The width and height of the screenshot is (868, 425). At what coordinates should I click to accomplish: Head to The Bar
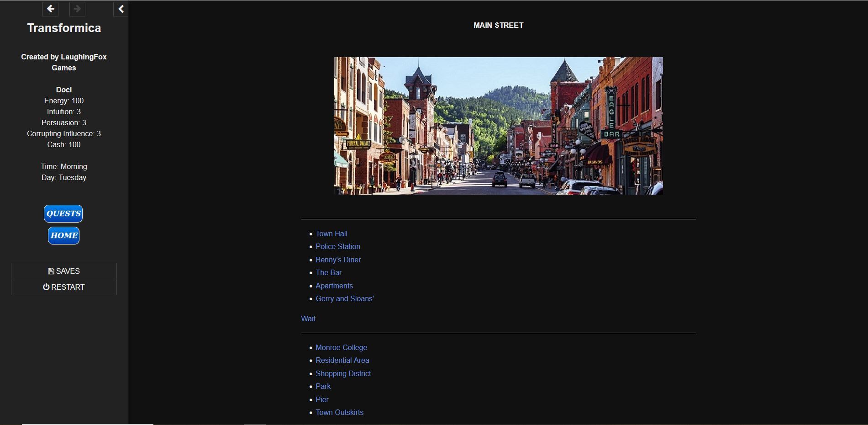click(x=328, y=272)
